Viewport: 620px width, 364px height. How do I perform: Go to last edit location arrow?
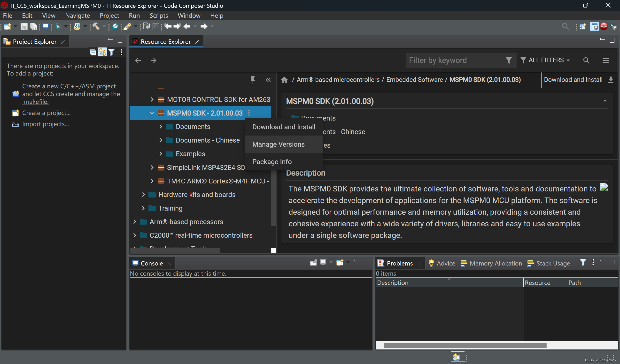[x=168, y=26]
